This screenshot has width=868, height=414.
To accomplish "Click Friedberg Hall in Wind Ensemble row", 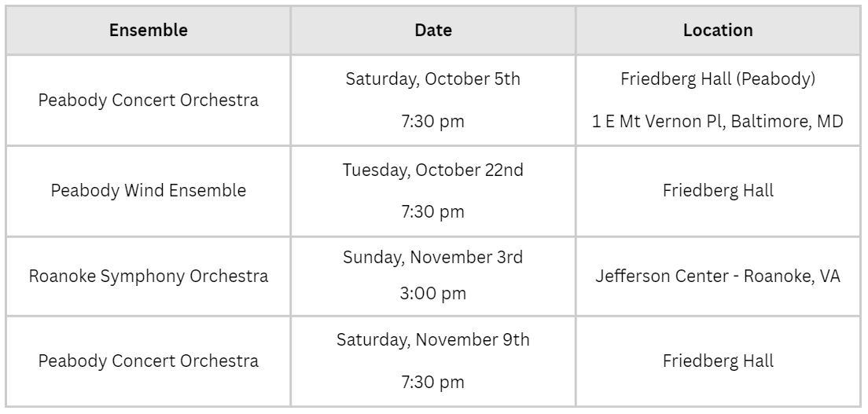I will pyautogui.click(x=718, y=190).
